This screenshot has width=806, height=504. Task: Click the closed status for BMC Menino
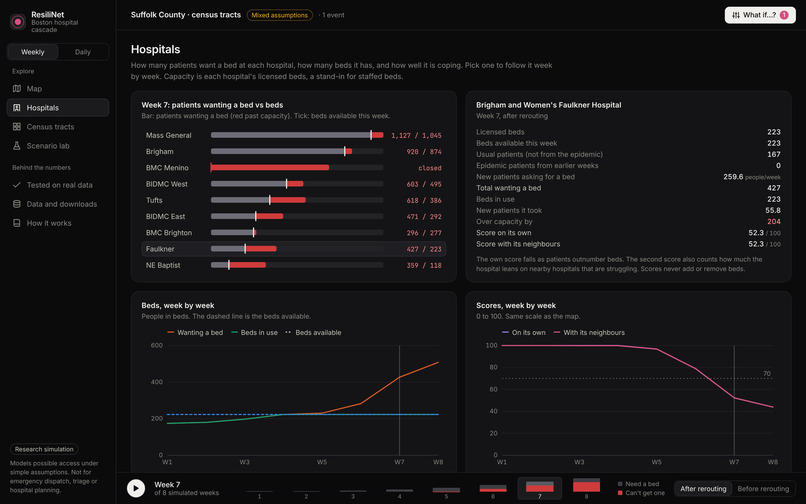(x=430, y=168)
